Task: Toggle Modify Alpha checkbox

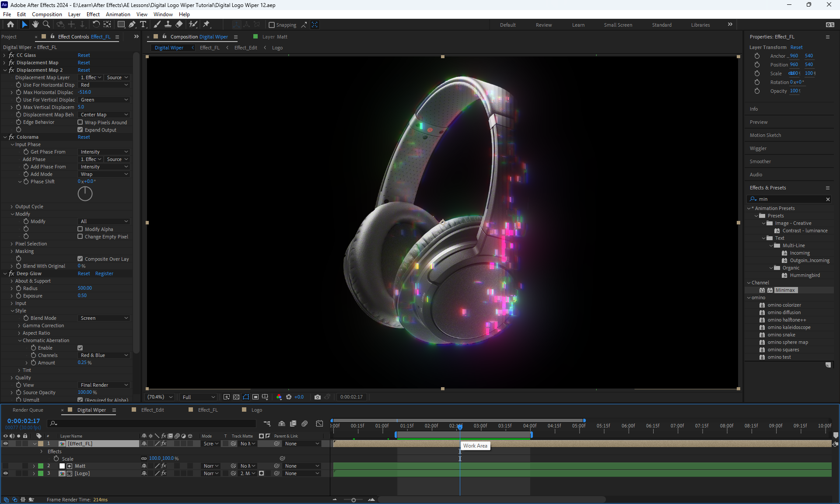Action: pos(80,229)
